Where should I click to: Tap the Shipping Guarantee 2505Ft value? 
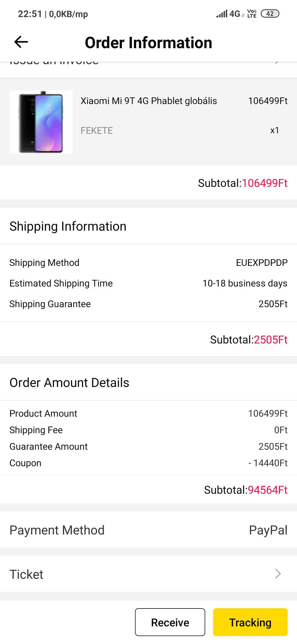[273, 304]
